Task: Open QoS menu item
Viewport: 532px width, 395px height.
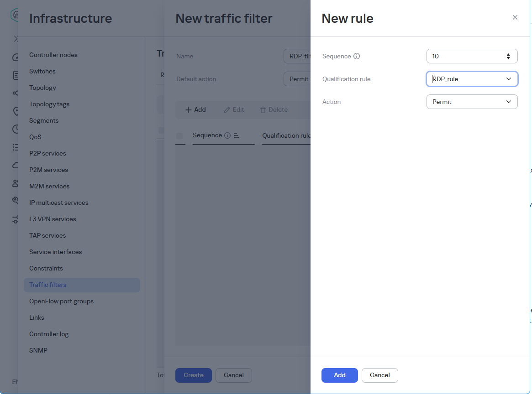Action: tap(35, 137)
